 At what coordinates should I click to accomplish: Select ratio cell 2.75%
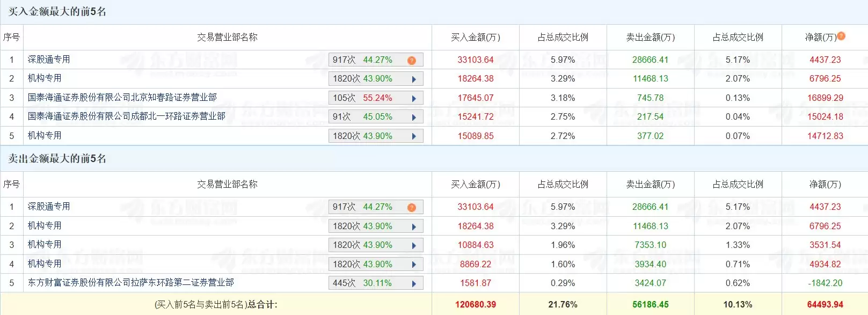(563, 116)
